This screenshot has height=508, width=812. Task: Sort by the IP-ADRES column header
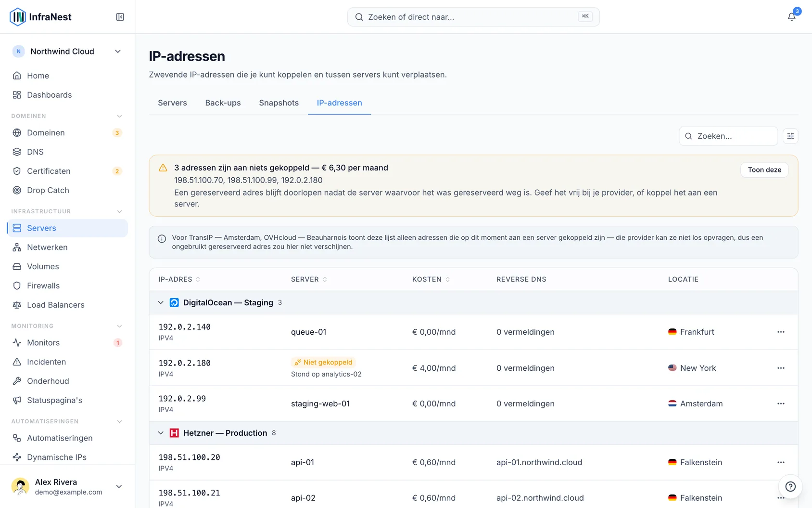pyautogui.click(x=179, y=279)
